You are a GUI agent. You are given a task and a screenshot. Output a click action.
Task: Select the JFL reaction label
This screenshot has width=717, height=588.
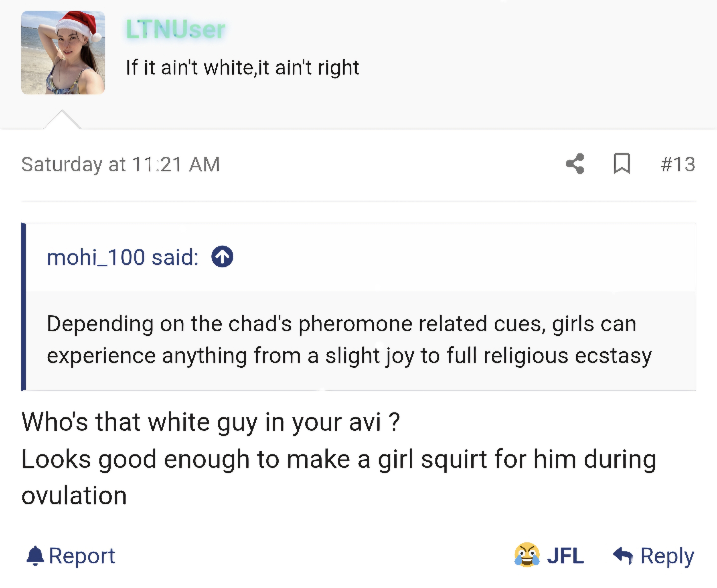click(565, 556)
